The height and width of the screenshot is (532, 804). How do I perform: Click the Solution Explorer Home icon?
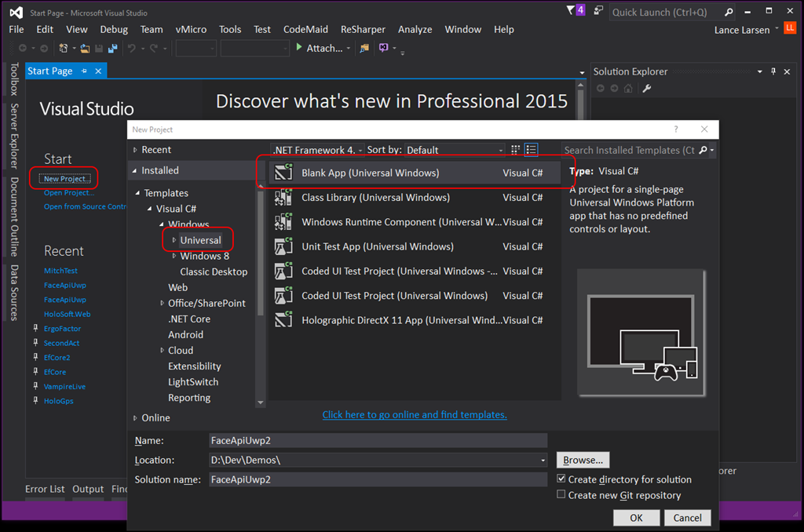pos(628,88)
